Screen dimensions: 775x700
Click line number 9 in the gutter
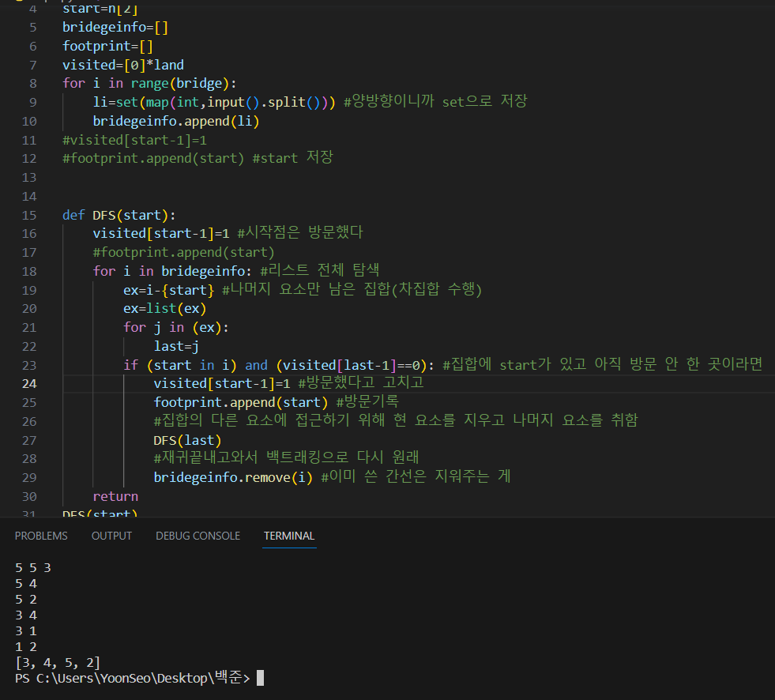coord(32,103)
